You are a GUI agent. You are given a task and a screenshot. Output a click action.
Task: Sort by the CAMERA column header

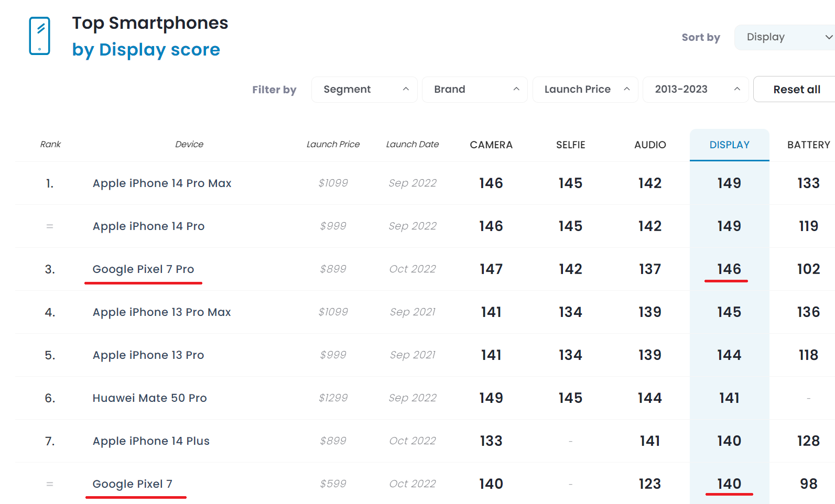tap(491, 145)
